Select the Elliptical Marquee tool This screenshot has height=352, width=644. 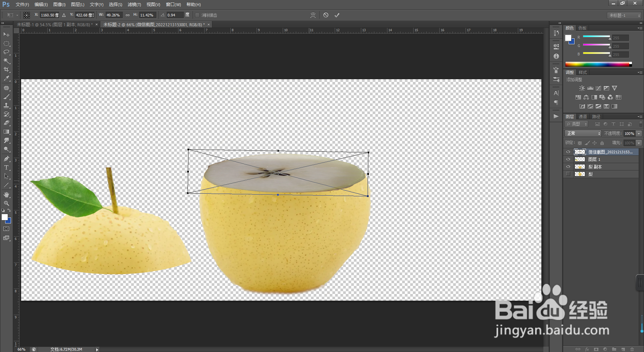[6, 44]
